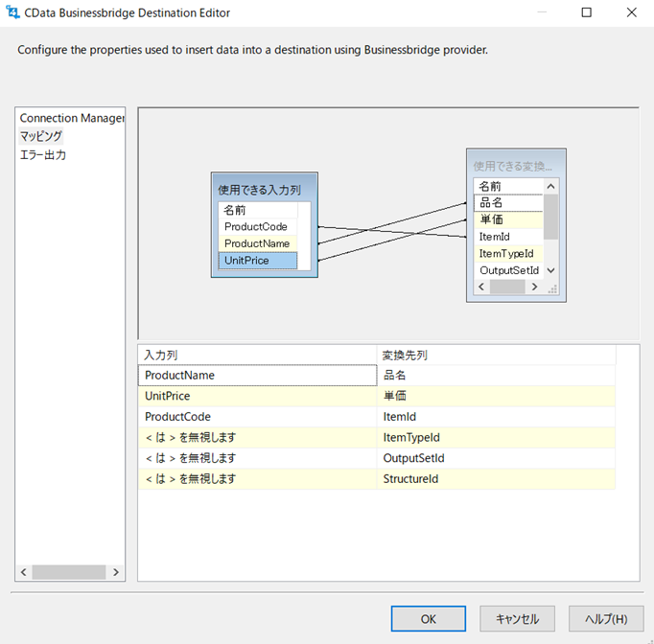Click the OutputSetId destination cell in grid
Image resolution: width=654 pixels, height=644 pixels.
497,458
